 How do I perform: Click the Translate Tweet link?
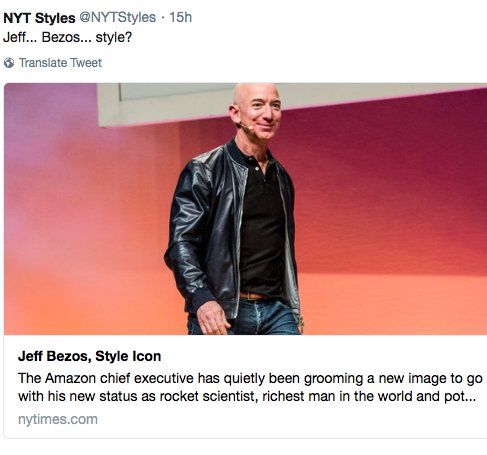[60, 63]
